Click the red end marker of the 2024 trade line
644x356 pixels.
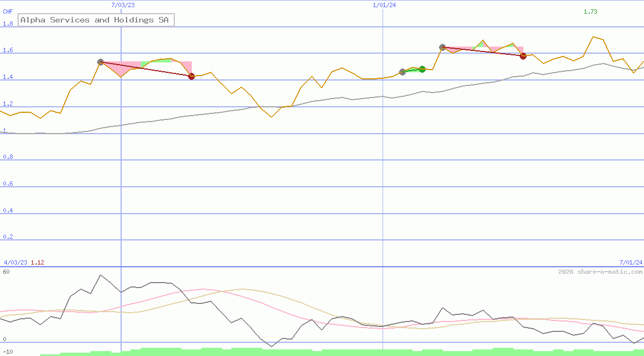(x=523, y=56)
